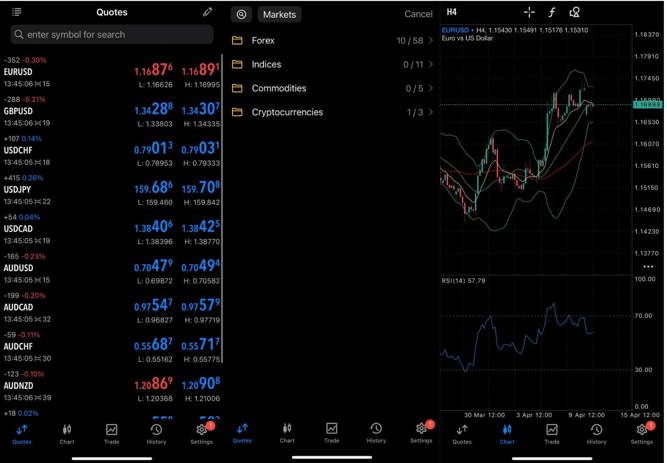The image size is (667, 463).
Task: Open Chart tab in chart panel
Action: click(507, 434)
